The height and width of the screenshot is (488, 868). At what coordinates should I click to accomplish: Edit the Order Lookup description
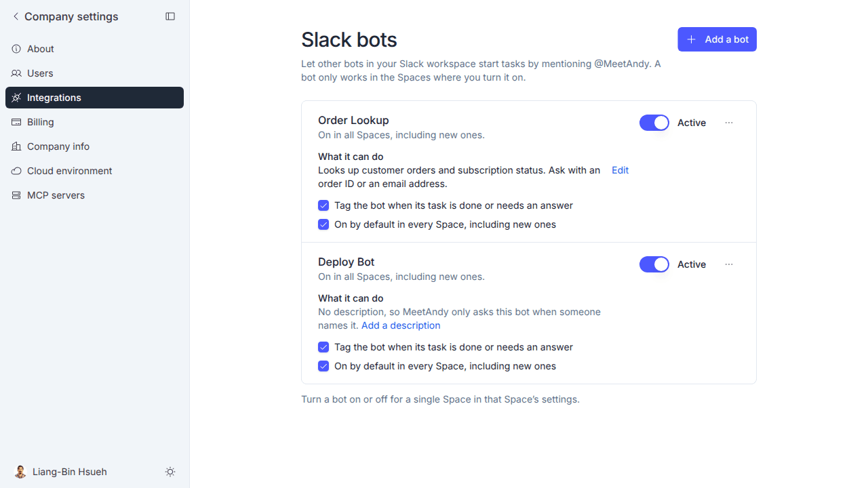(x=620, y=170)
